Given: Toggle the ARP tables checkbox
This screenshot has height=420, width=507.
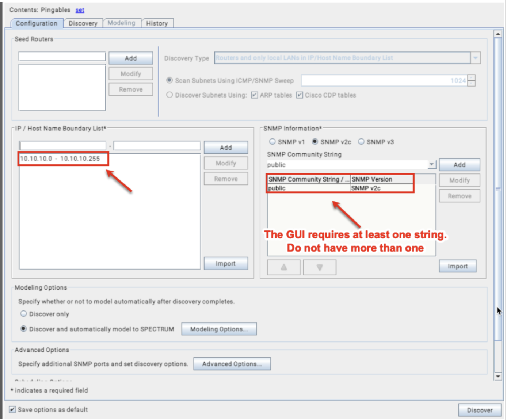Looking at the screenshot, I should (x=255, y=95).
